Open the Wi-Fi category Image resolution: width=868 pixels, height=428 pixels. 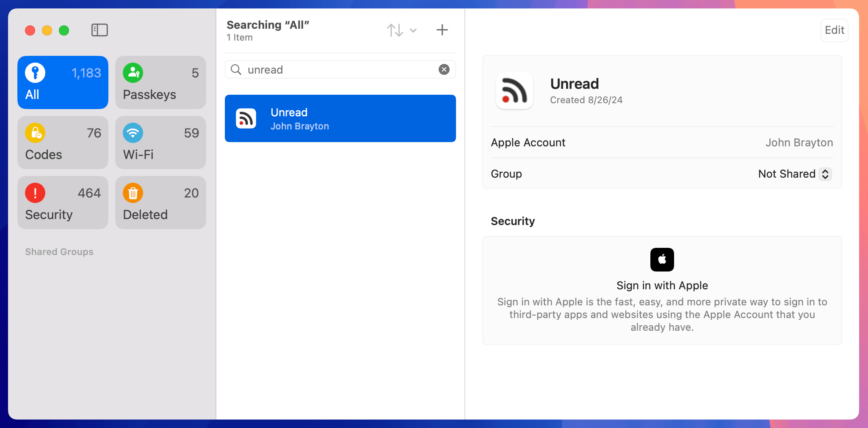click(x=160, y=143)
